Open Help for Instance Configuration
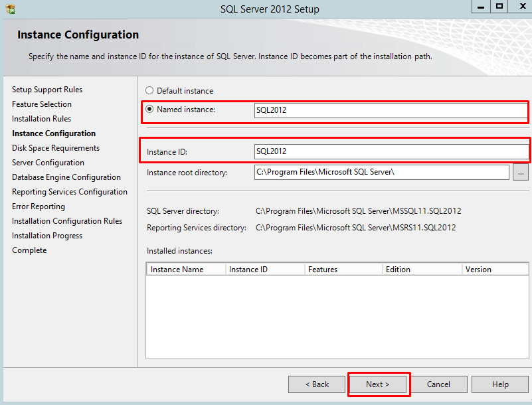The image size is (532, 405). [x=500, y=384]
